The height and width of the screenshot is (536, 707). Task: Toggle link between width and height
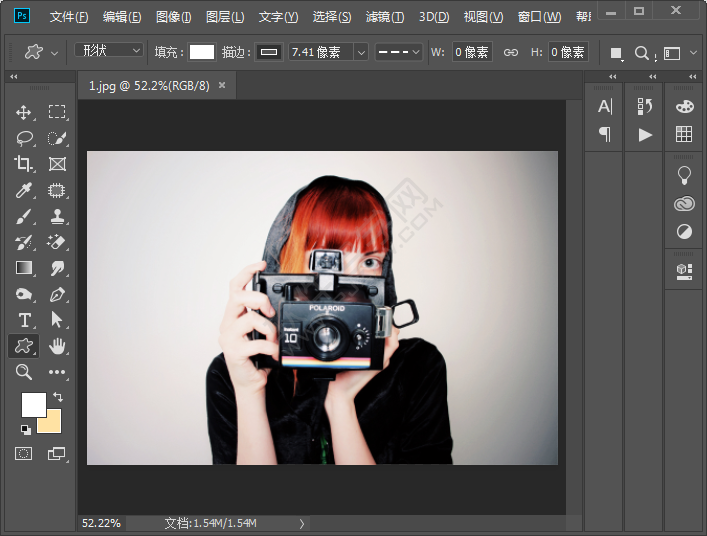510,52
